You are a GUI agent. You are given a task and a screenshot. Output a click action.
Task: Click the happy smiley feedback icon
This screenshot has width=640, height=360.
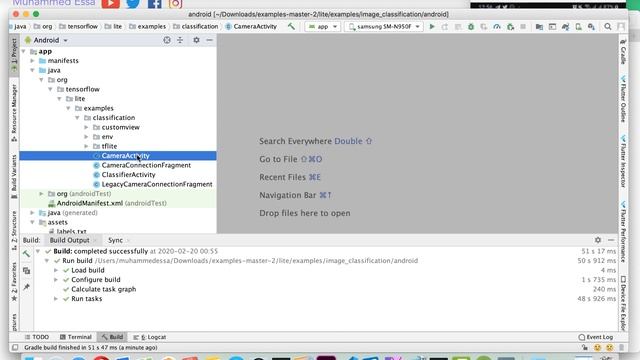(598, 348)
